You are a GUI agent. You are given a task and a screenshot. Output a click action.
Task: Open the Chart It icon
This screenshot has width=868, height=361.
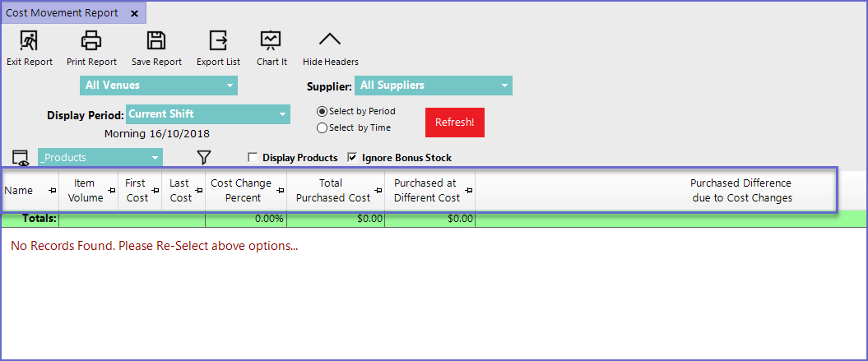tap(271, 40)
